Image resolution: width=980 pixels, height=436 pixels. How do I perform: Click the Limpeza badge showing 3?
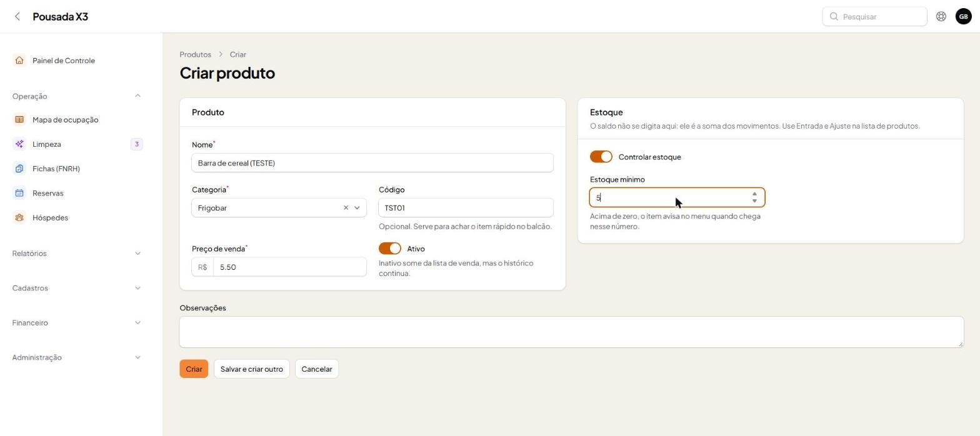point(136,144)
